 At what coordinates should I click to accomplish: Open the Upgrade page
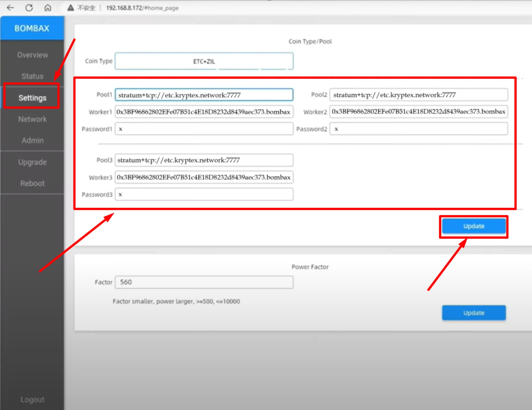pos(32,162)
